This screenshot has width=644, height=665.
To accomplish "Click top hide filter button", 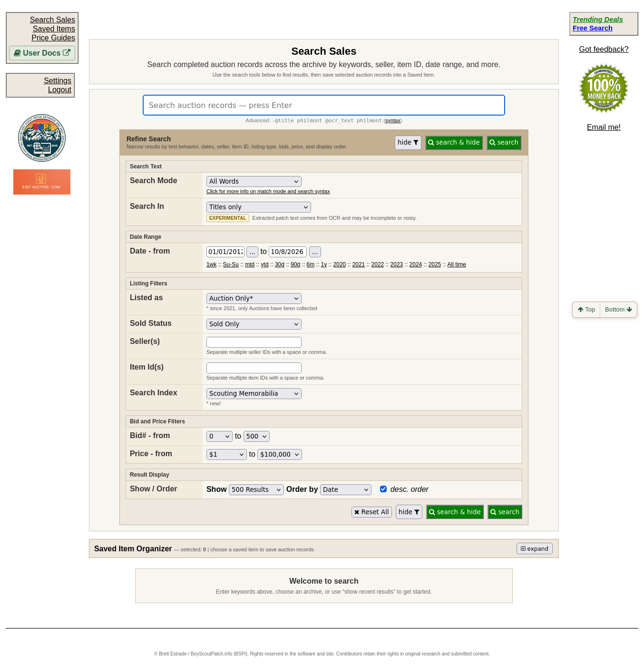I will (x=408, y=143).
